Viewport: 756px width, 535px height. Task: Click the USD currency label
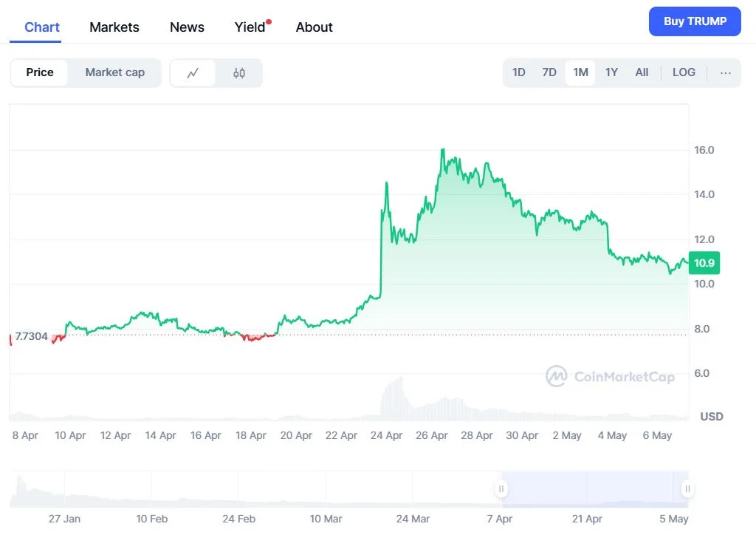[x=712, y=416]
